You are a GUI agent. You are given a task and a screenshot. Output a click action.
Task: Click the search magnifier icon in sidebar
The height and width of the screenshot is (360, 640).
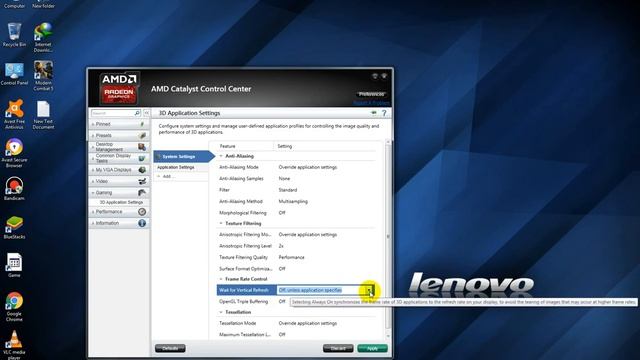[137, 113]
